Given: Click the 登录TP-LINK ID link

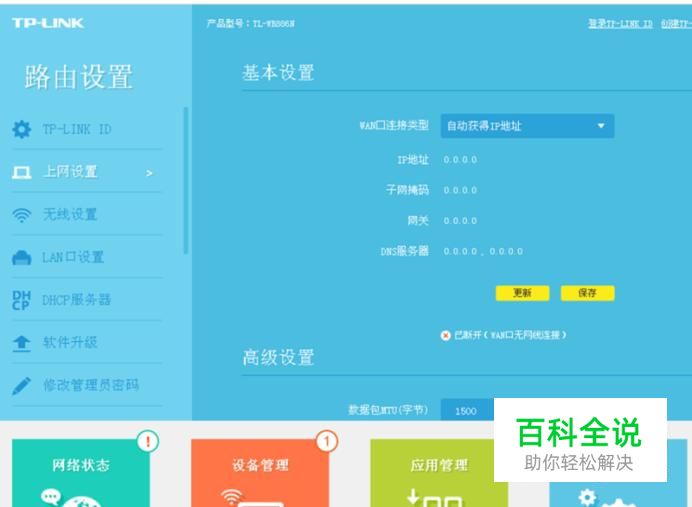Looking at the screenshot, I should [620, 23].
